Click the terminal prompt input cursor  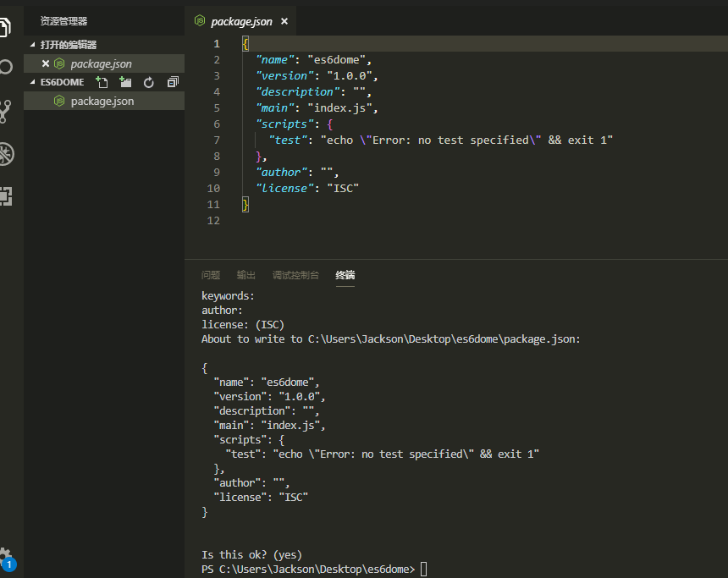coord(423,570)
